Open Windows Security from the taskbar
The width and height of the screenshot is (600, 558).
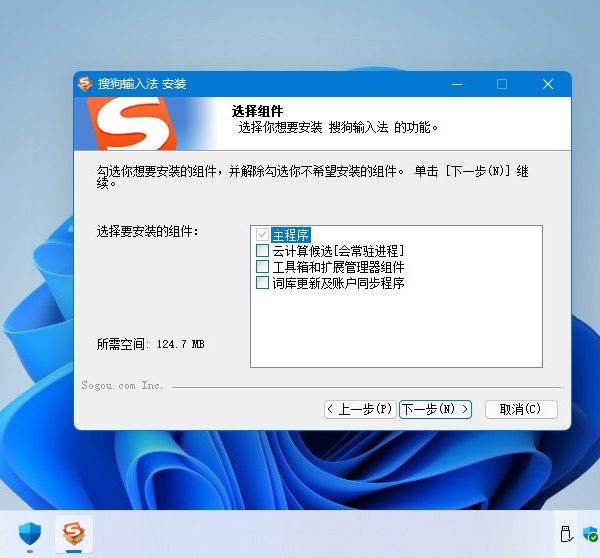coord(28,534)
